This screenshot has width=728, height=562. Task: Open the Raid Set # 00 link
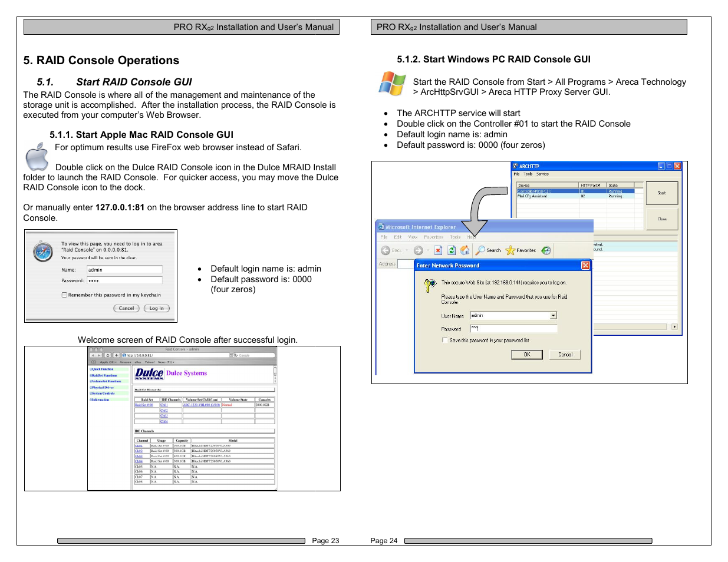(144, 405)
